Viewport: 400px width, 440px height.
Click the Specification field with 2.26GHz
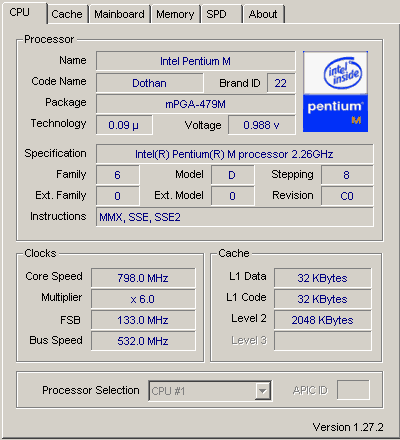[235, 154]
